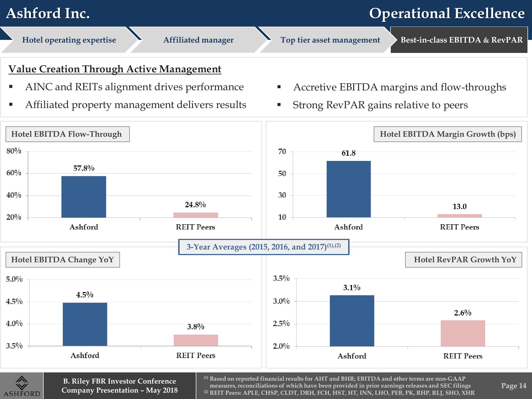Click the 3.5% axis label in RevPAR Growth chart
532x399 pixels.
pos(281,279)
